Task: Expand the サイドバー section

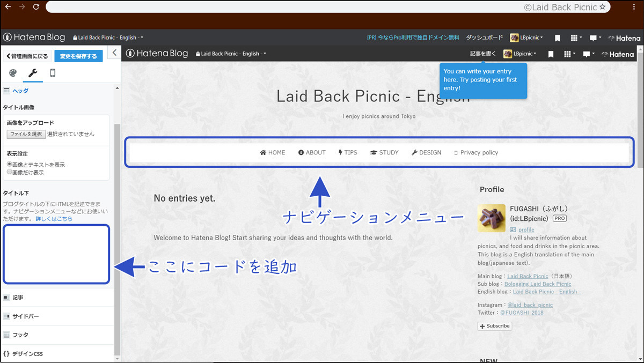Action: click(57, 316)
